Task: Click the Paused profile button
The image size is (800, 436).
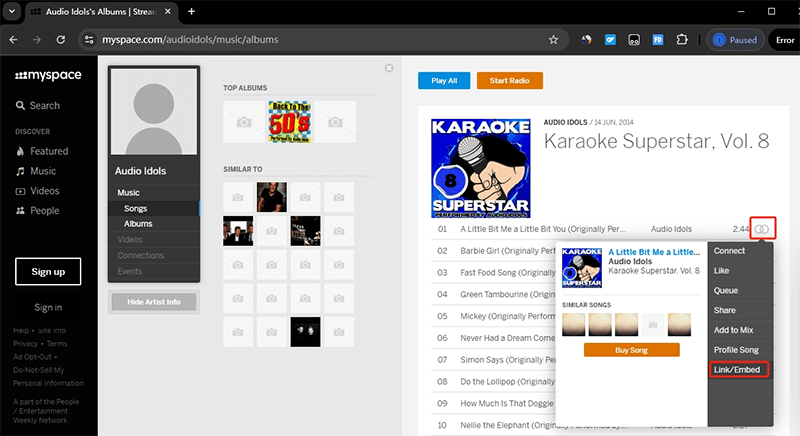Action: tap(735, 40)
